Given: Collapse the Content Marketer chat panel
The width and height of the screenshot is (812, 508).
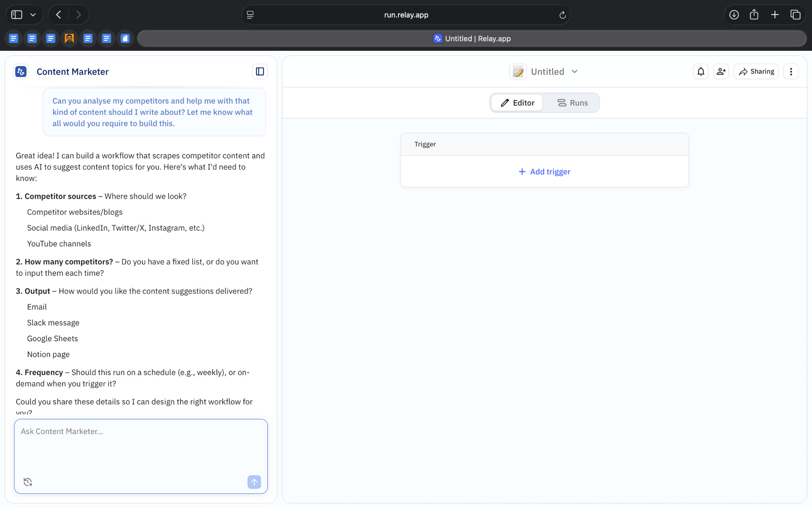Looking at the screenshot, I should [x=260, y=71].
